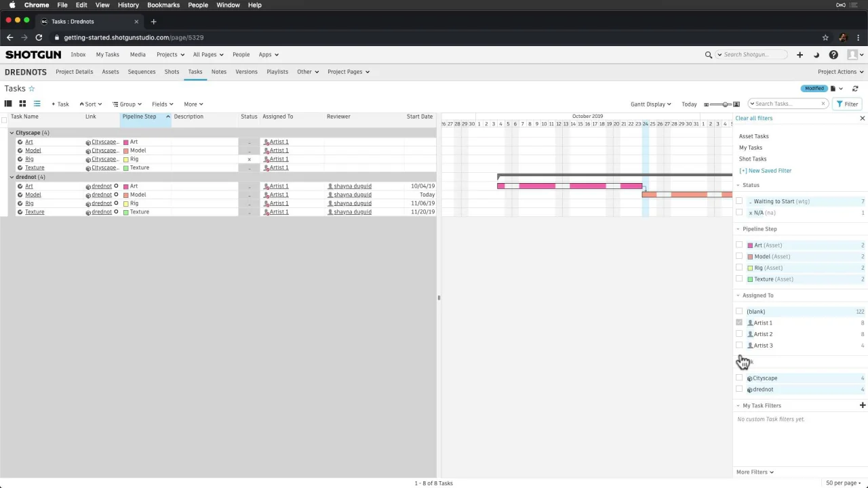Adjust the thumbnail size slider handle

point(727,104)
